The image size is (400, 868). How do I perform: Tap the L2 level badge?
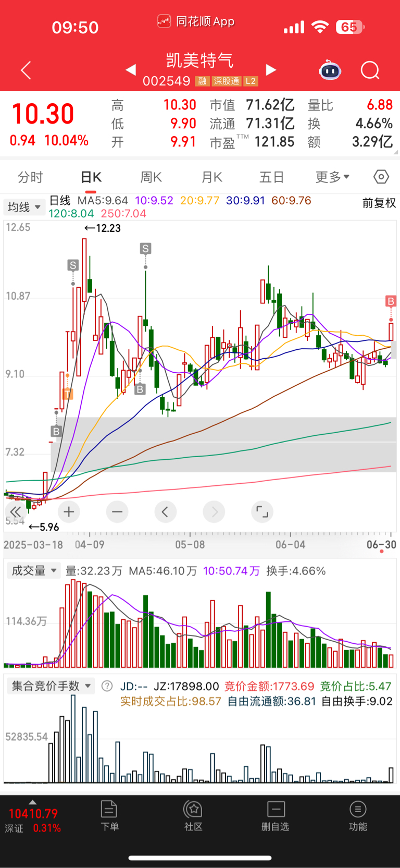[251, 81]
